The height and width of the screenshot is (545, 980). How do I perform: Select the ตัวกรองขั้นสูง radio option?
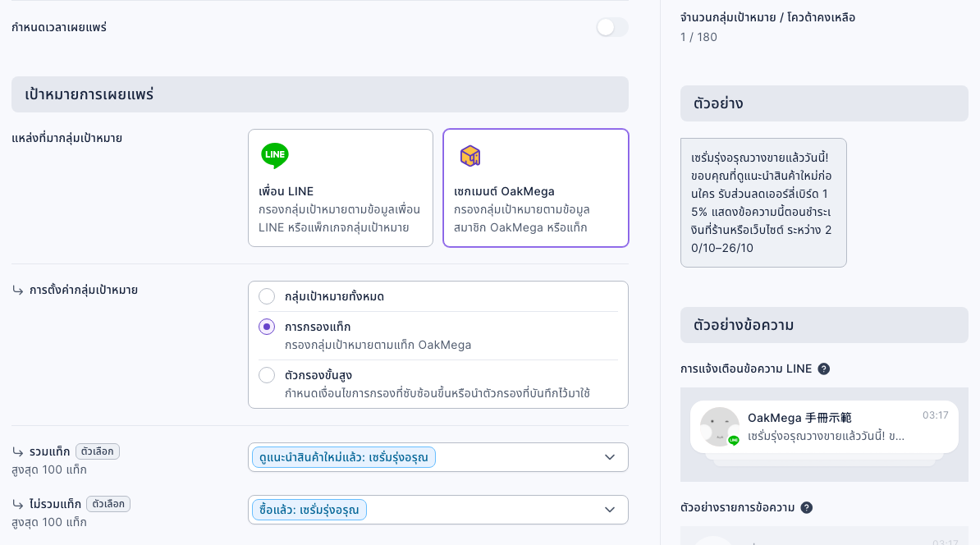(x=267, y=375)
